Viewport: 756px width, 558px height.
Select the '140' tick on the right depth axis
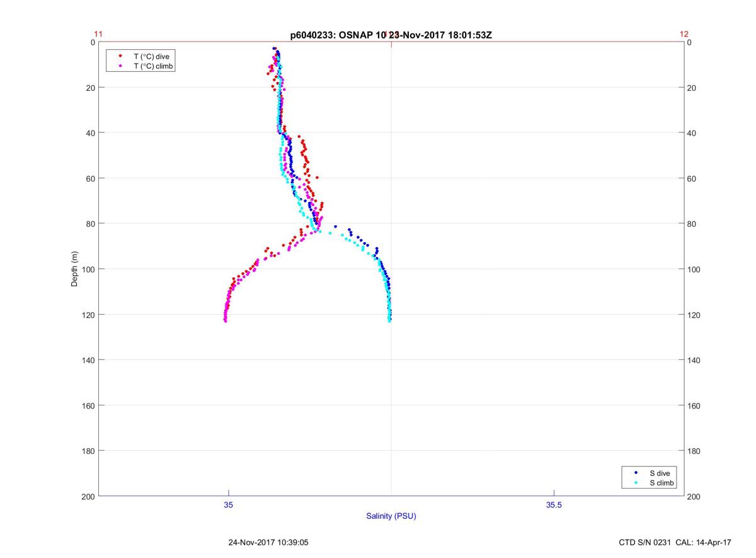click(695, 360)
